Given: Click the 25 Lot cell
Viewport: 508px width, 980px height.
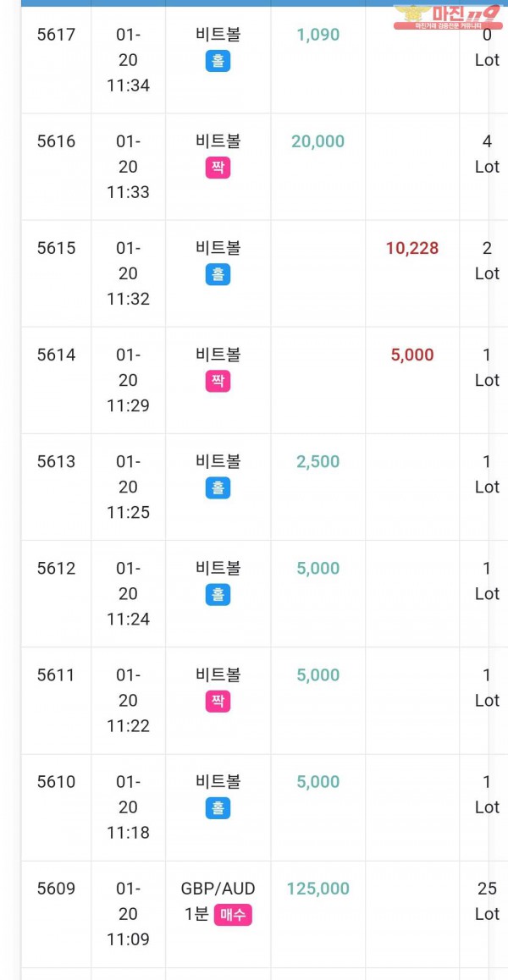Looking at the screenshot, I should pos(487,900).
